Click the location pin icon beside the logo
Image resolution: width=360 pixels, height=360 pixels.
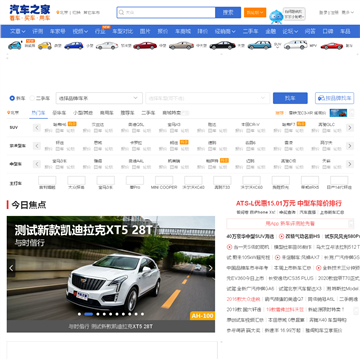coord(58,13)
